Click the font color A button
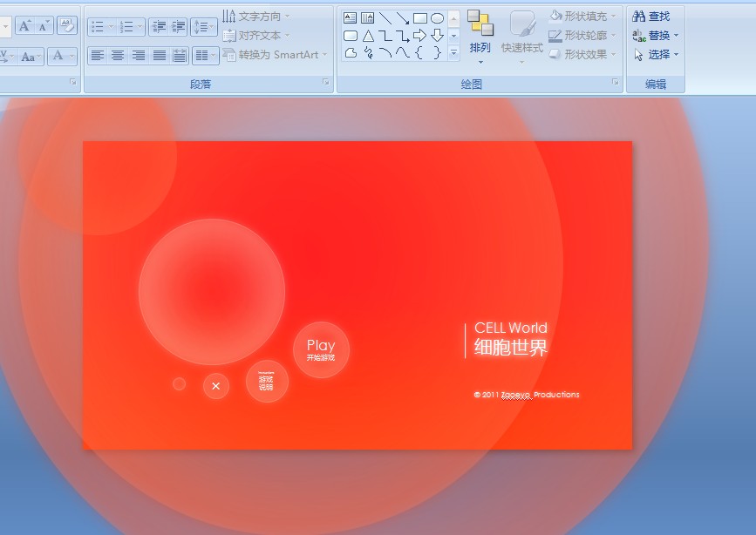The image size is (756, 535). [58, 56]
